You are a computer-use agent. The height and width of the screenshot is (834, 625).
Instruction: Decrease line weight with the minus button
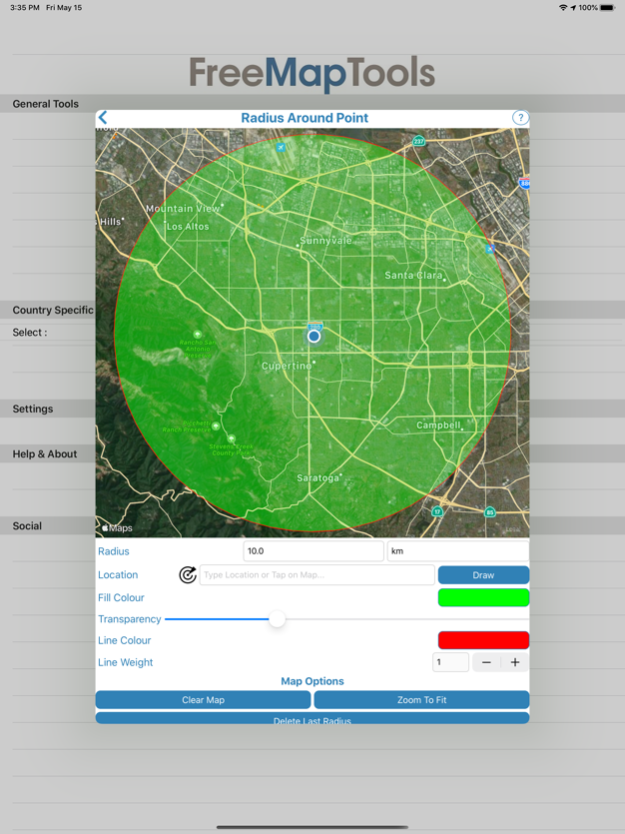click(x=486, y=662)
